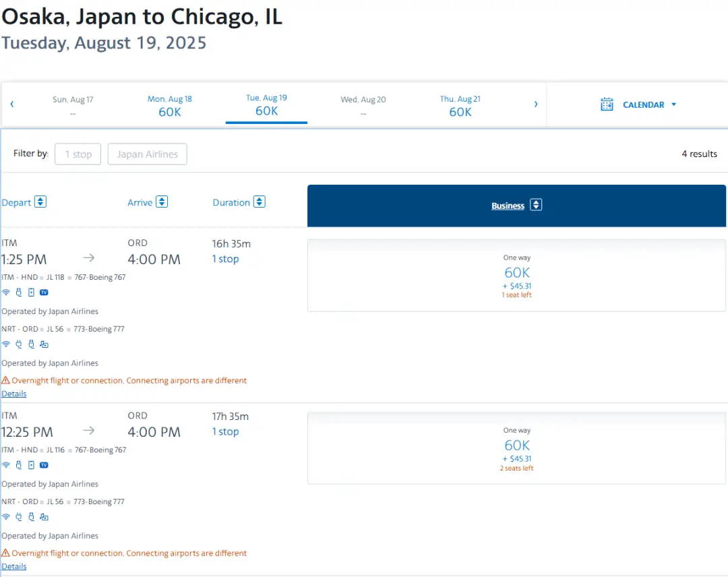This screenshot has height=577, width=728.
Task: Toggle the Japan Airlines filter
Action: pos(147,154)
